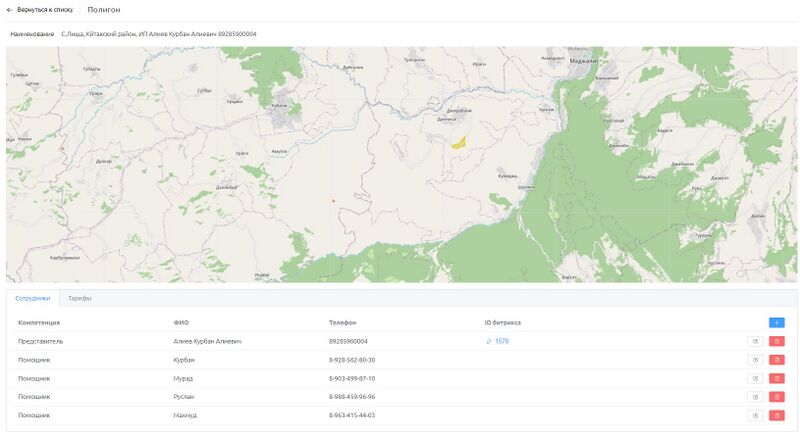The image size is (800, 439).
Task: Click the ФИО column header
Action: click(x=181, y=323)
